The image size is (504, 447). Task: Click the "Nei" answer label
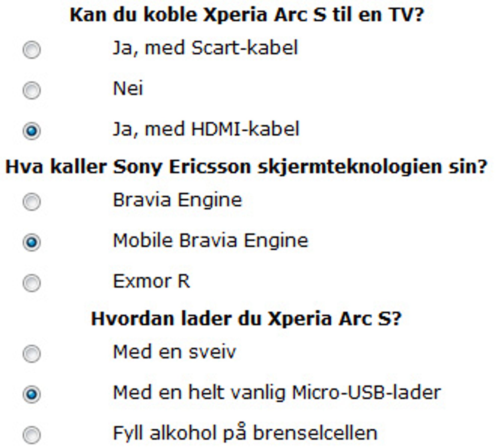(128, 88)
